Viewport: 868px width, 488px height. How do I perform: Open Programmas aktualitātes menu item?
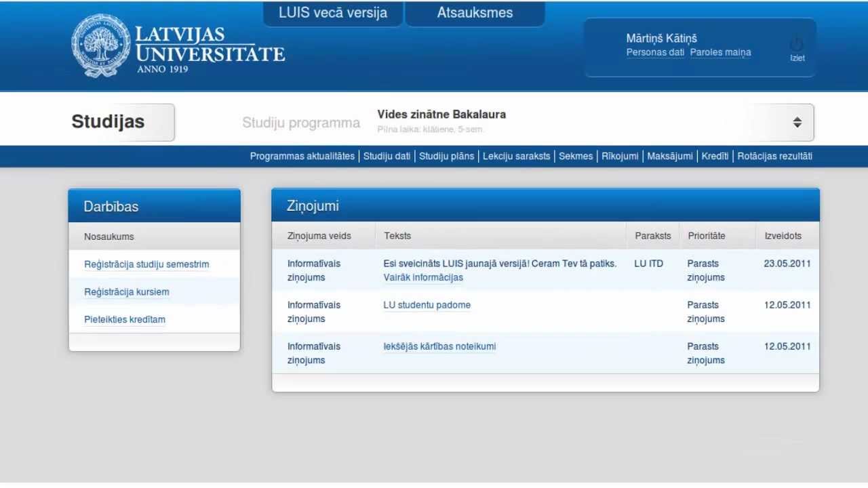pyautogui.click(x=302, y=156)
